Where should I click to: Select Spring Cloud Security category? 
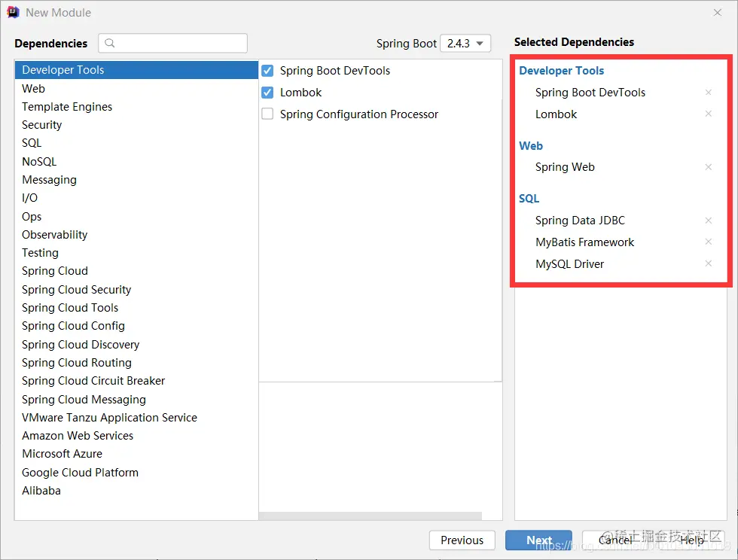pos(136,290)
